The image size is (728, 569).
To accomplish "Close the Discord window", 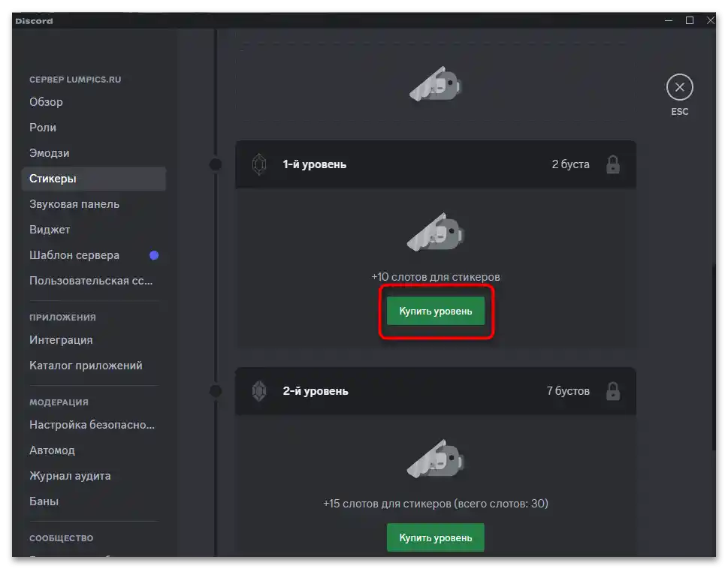I will coord(711,20).
